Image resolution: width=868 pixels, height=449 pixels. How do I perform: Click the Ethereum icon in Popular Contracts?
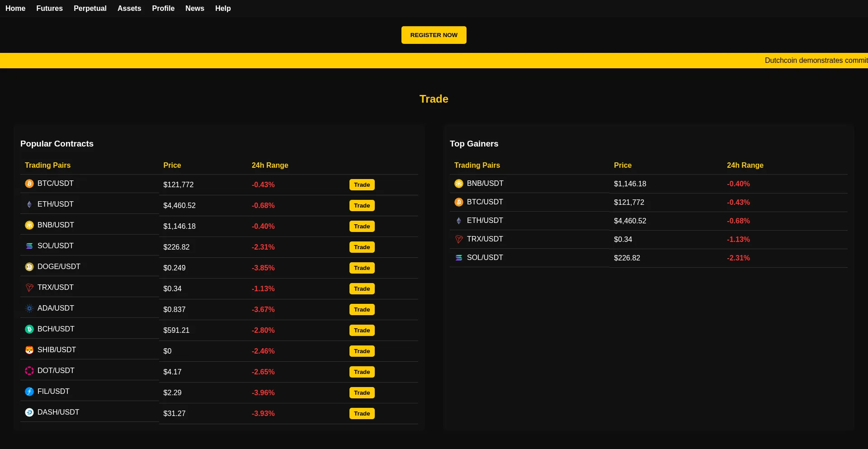click(x=29, y=204)
